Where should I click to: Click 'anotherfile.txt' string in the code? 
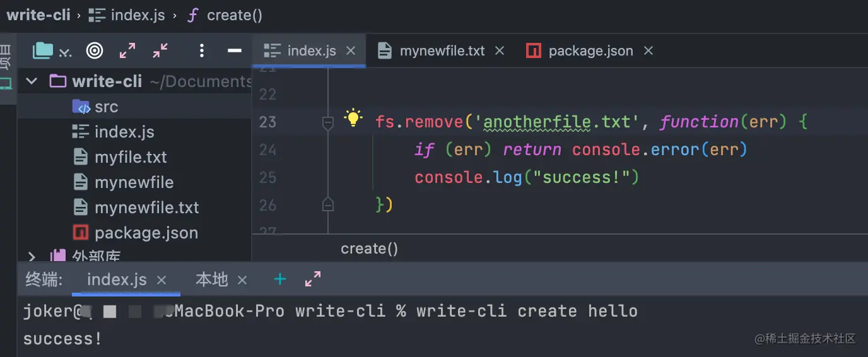click(557, 122)
